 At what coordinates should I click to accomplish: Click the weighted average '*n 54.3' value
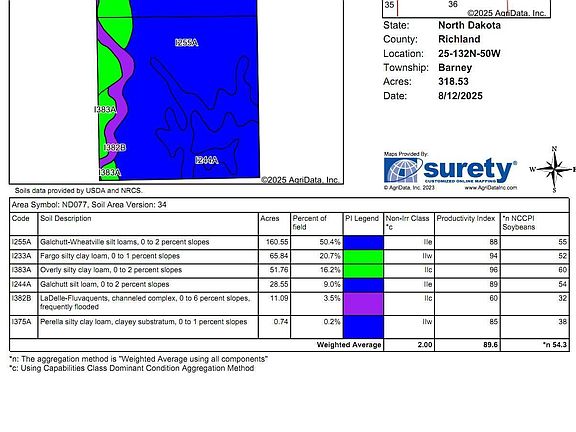[x=555, y=345]
